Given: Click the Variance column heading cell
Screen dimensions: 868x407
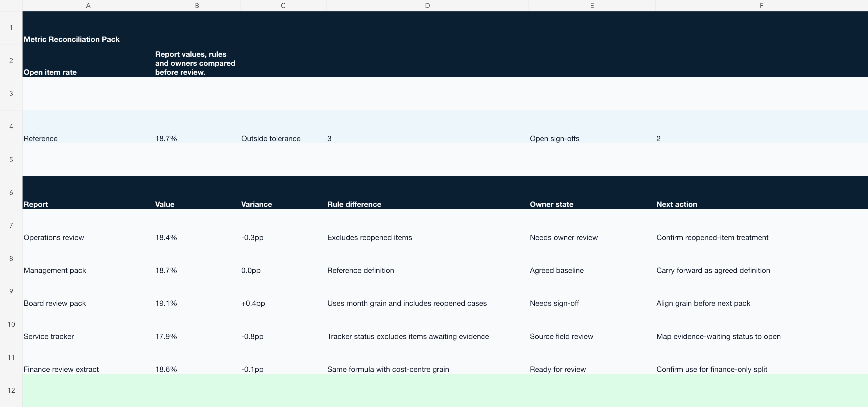Looking at the screenshot, I should coord(283,193).
